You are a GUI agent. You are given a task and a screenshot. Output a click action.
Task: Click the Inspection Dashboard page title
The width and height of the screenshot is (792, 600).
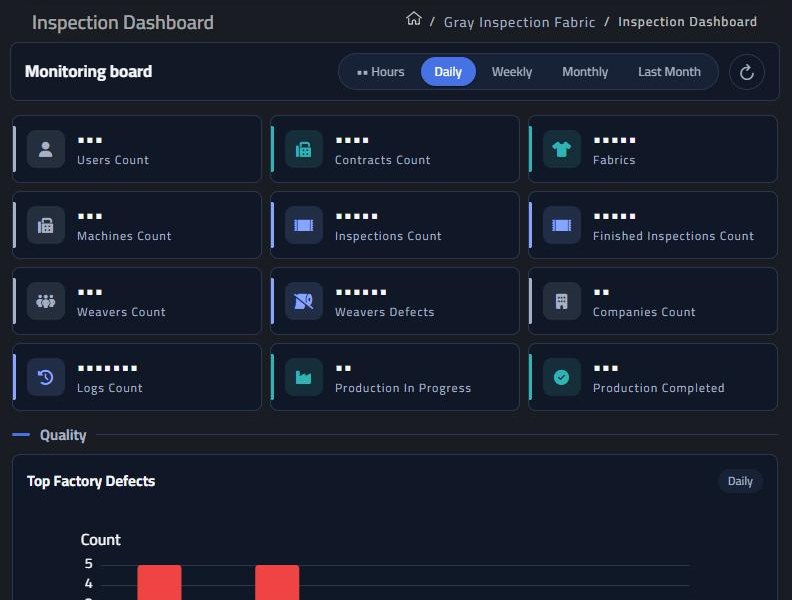tap(123, 22)
